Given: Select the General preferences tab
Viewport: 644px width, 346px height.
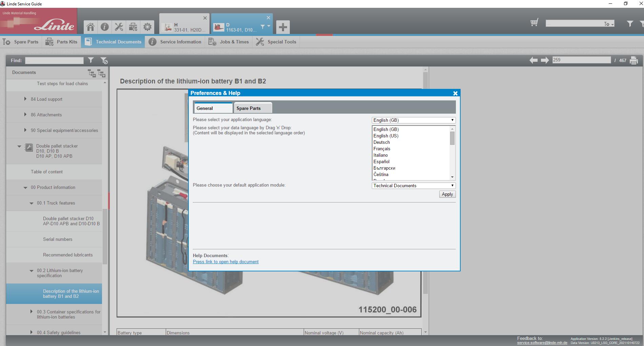Looking at the screenshot, I should [213, 108].
